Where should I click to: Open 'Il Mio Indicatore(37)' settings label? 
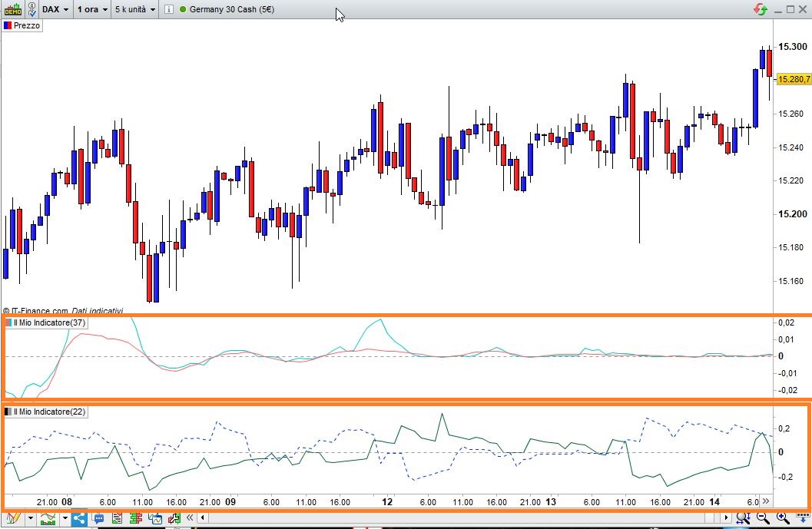[x=49, y=323]
